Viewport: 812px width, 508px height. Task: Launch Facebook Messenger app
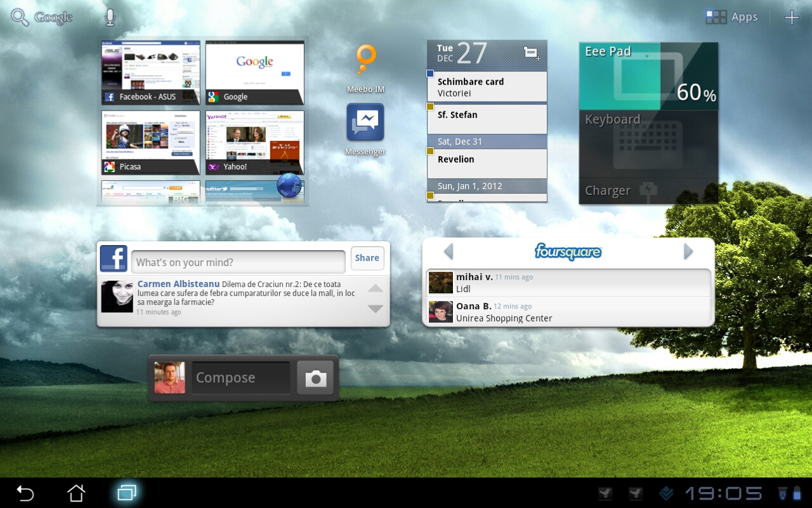click(x=365, y=130)
